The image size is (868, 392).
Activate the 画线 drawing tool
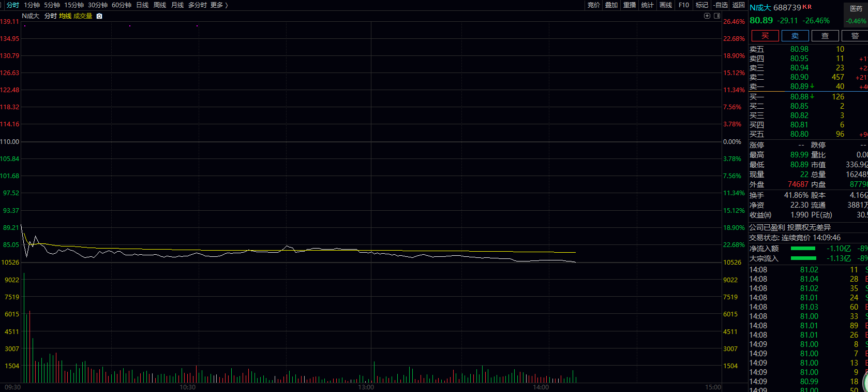(x=666, y=5)
